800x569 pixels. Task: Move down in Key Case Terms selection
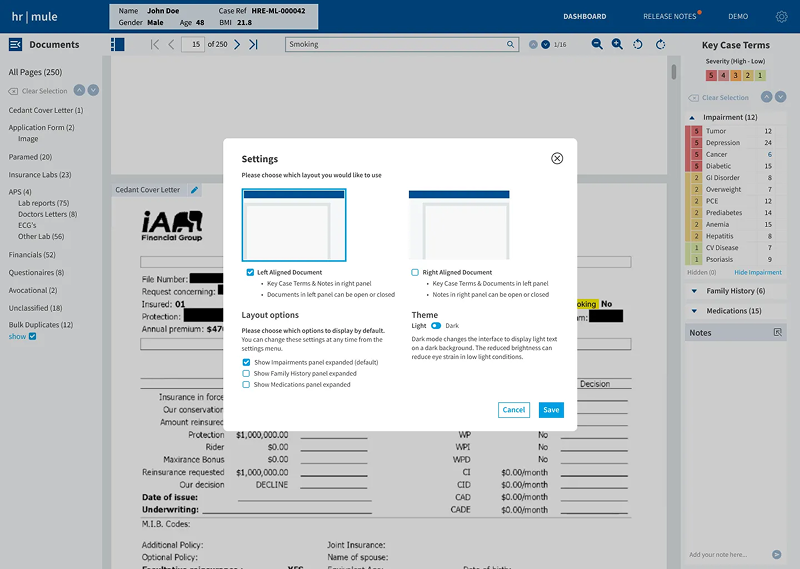(781, 97)
